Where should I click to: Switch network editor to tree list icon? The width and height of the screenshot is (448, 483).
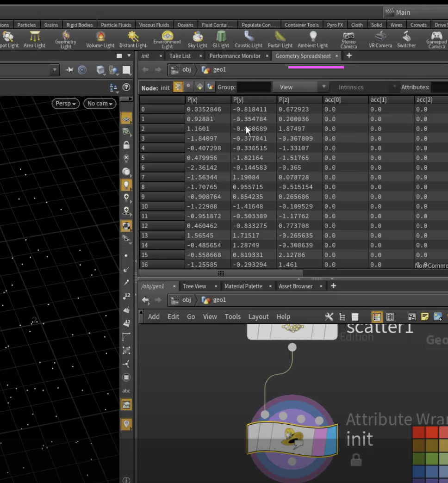coord(342,316)
